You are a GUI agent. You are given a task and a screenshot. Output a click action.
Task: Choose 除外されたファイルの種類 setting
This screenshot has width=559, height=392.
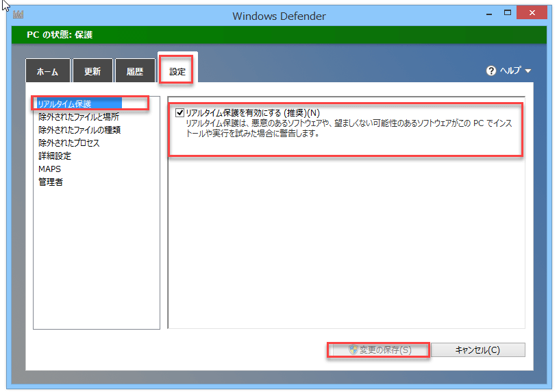click(x=79, y=130)
